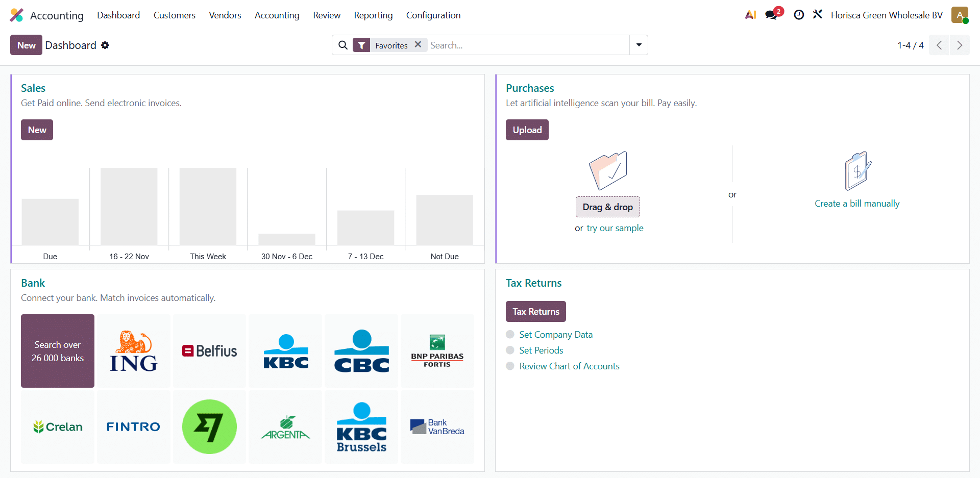Select the Bank Van Breda logo
This screenshot has height=478, width=980.
[437, 427]
